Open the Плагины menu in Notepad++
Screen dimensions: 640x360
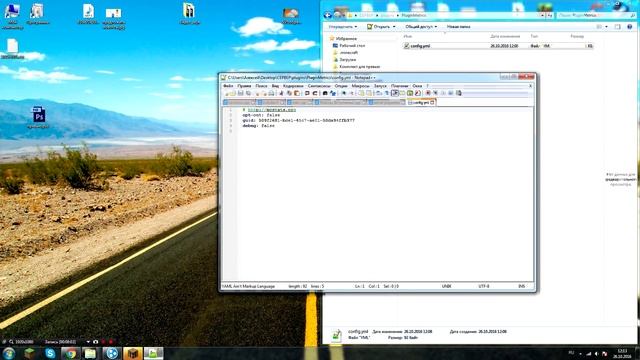click(400, 86)
